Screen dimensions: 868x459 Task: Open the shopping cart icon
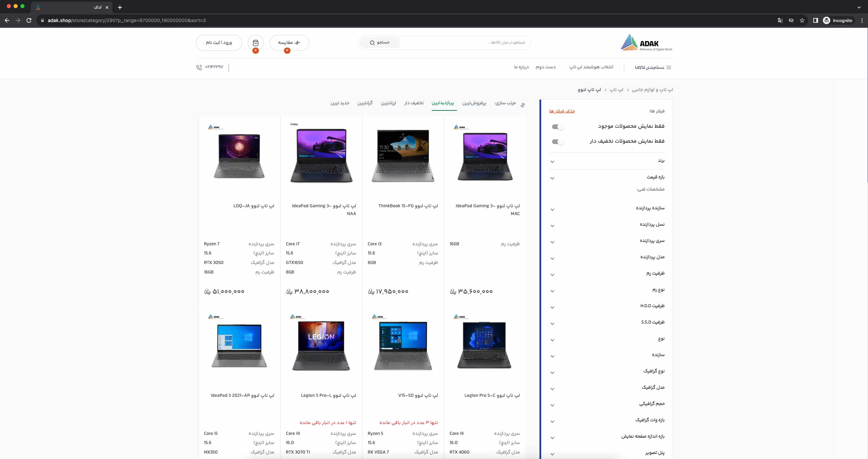[x=255, y=43]
